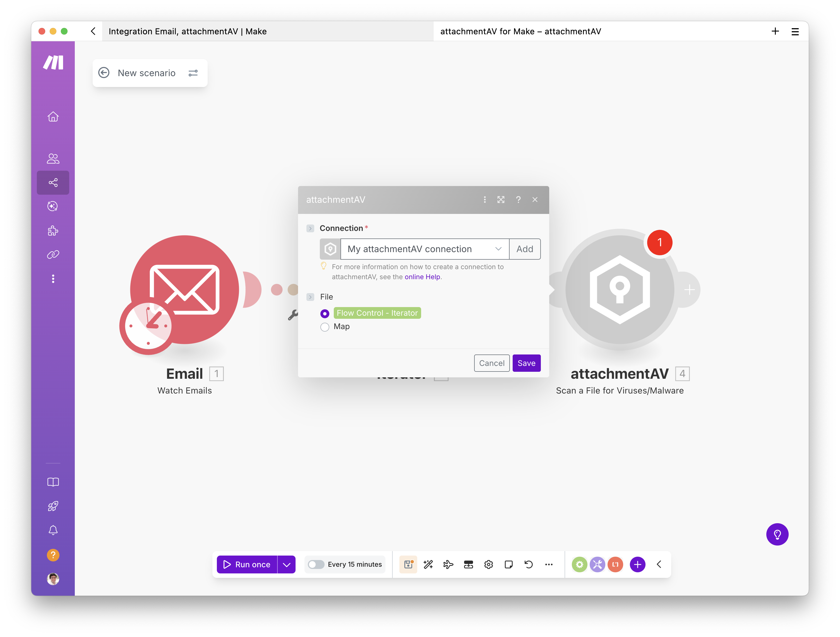
Task: Open notifications via the bell icon
Action: click(x=53, y=530)
